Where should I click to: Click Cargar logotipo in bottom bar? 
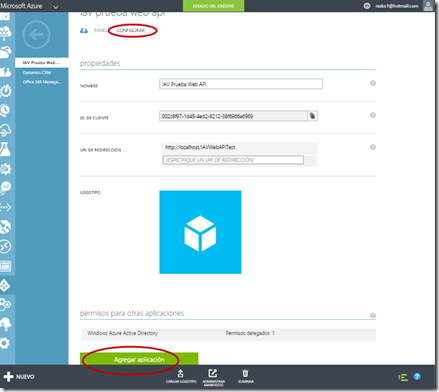pos(181,377)
